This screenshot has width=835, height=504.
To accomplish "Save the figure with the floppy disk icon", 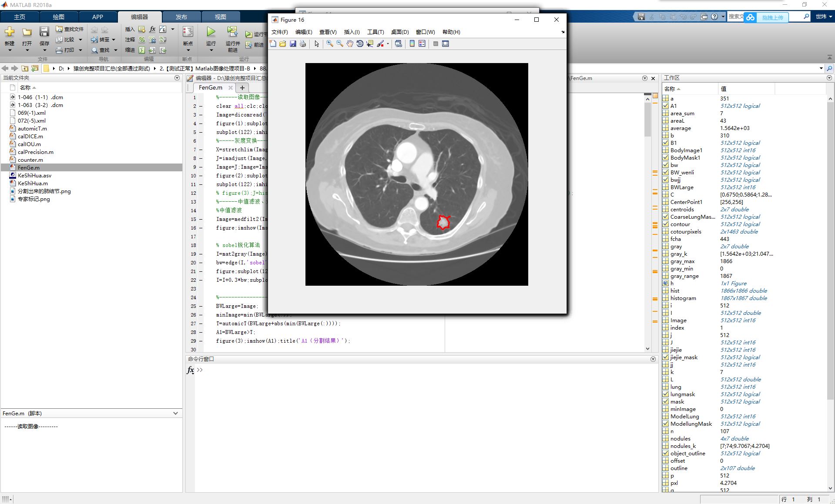I will coord(293,43).
